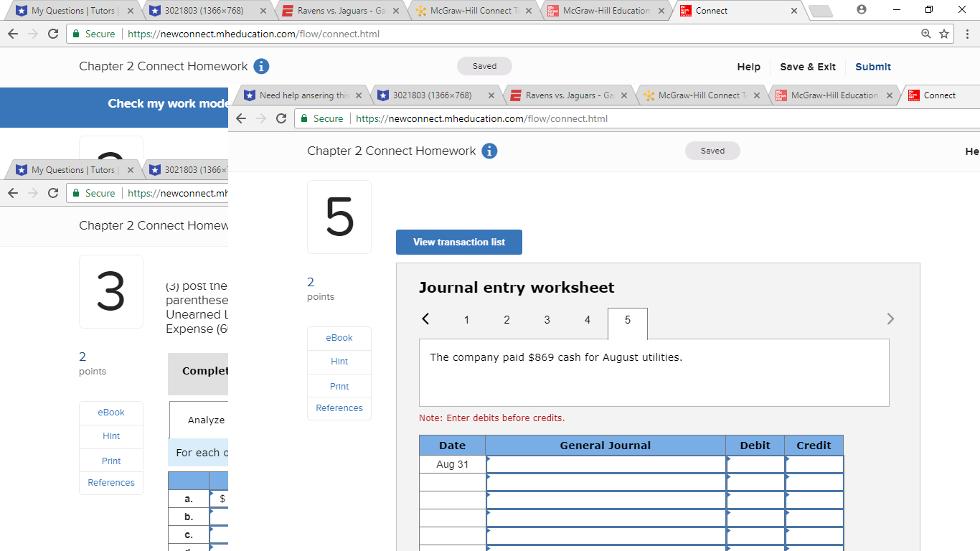
Task: Click the blue info icon beside the topmost Chapter 2 Connect Homework
Action: click(262, 67)
